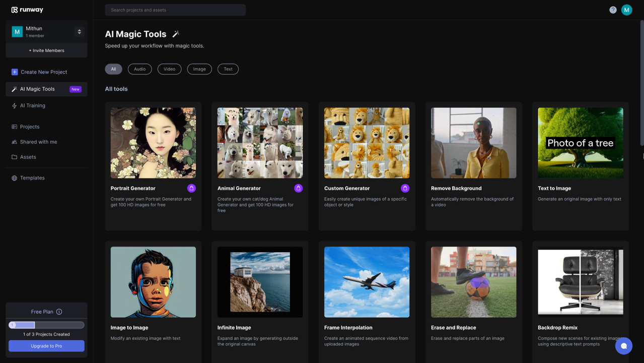Select the Image filter pill
This screenshot has height=363, width=644.
click(x=199, y=69)
